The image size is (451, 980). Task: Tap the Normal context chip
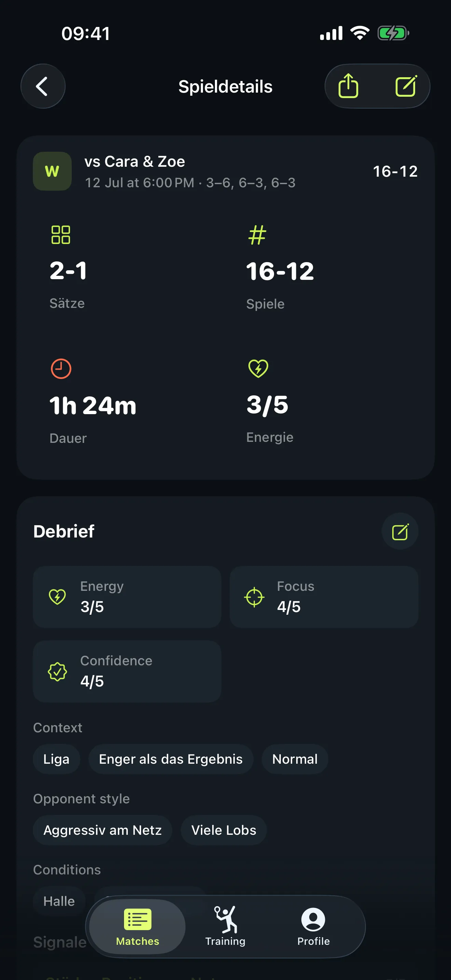tap(295, 759)
